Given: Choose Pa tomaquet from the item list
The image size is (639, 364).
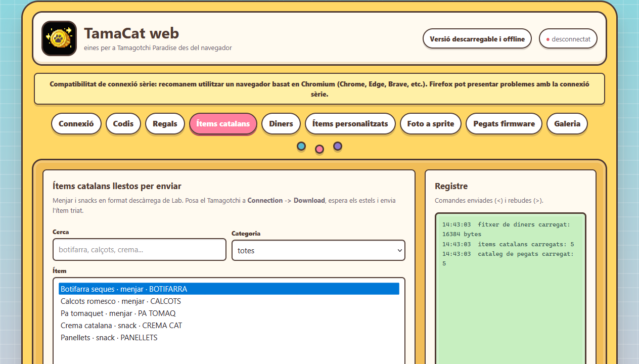Looking at the screenshot, I should coord(229,313).
